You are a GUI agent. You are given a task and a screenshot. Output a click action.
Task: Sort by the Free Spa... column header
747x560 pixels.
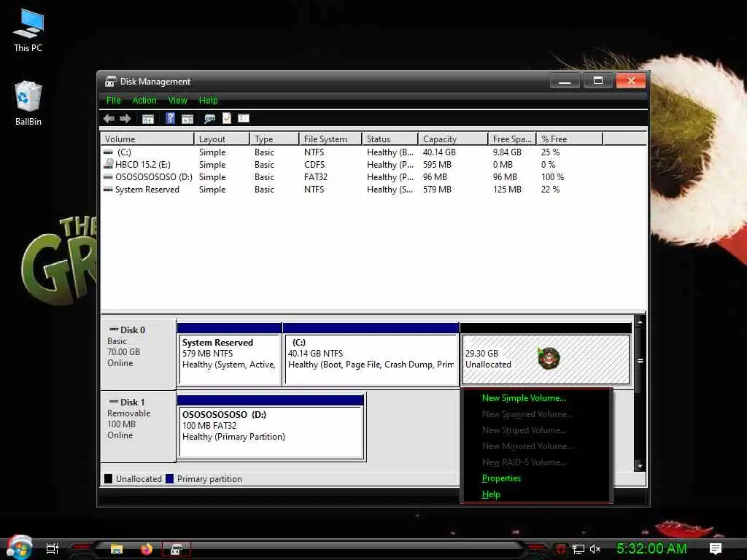[x=512, y=139]
